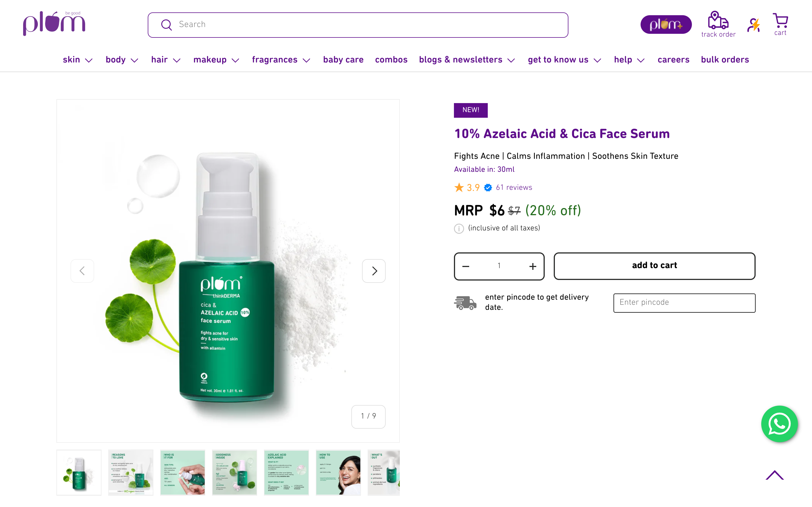
Task: Go to the Plum home logo
Action: pyautogui.click(x=54, y=23)
